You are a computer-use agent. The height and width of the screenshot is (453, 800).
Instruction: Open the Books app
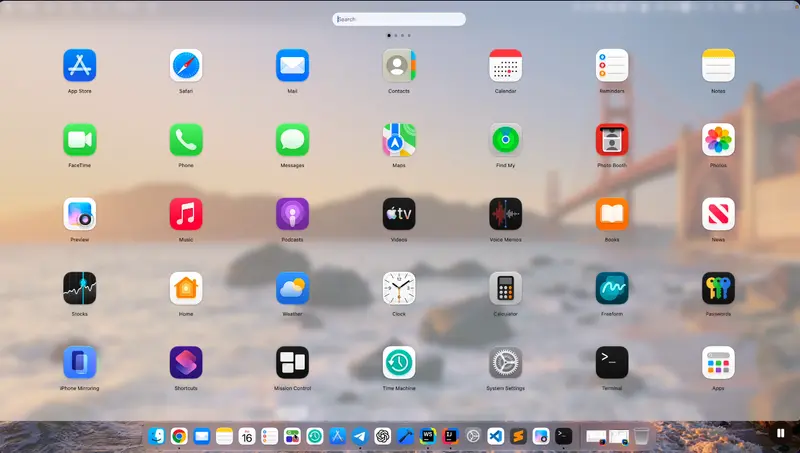[612, 214]
